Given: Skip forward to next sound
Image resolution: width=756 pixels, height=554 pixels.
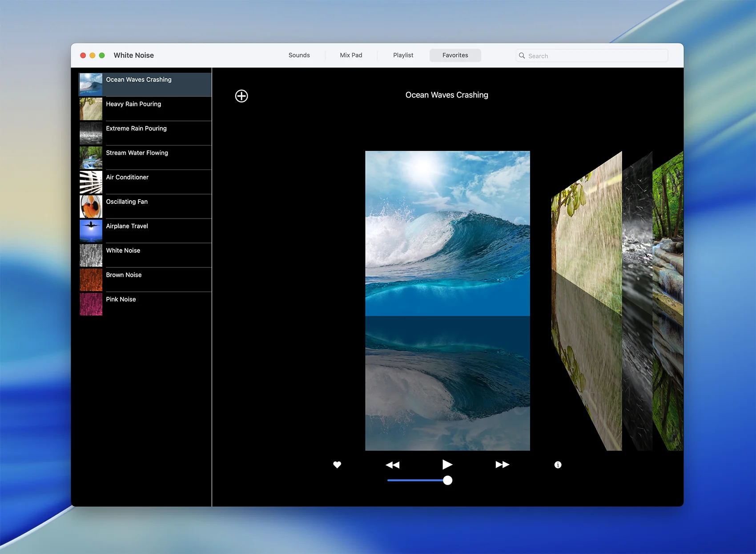Looking at the screenshot, I should (x=502, y=465).
